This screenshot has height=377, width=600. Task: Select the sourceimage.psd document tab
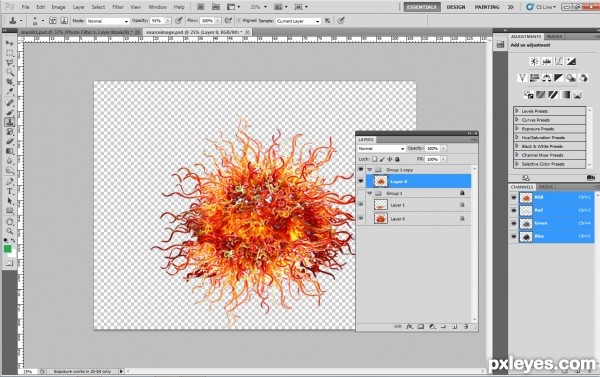coord(194,32)
